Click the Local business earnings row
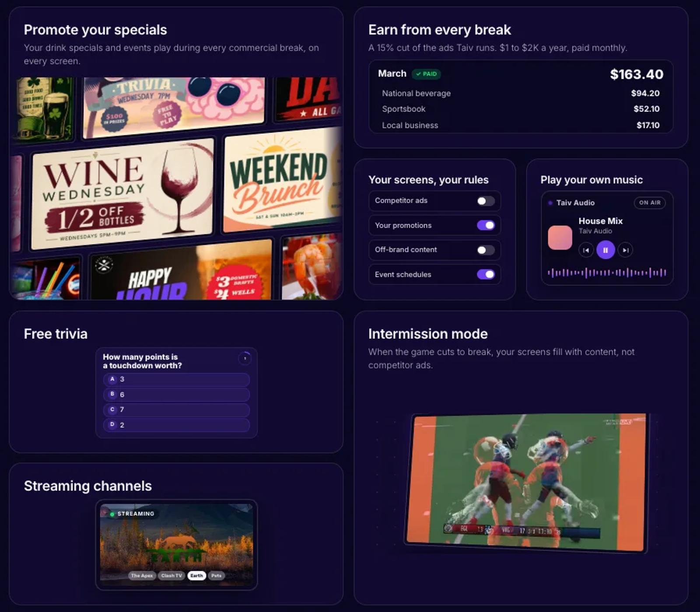The width and height of the screenshot is (700, 612). tap(521, 125)
